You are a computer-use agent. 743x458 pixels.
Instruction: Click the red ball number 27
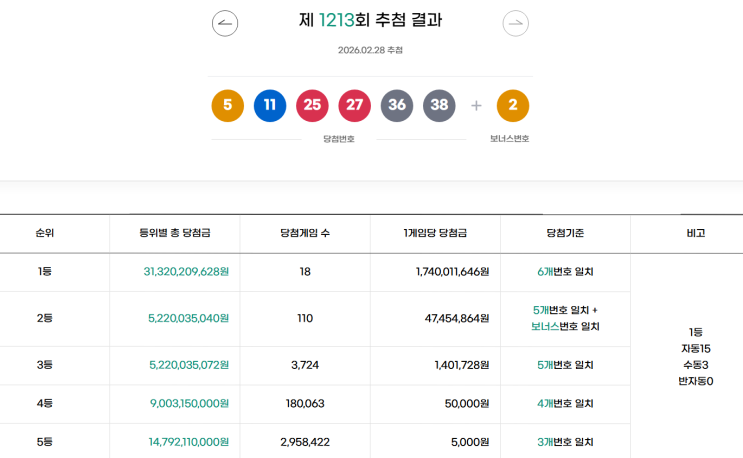(x=354, y=105)
